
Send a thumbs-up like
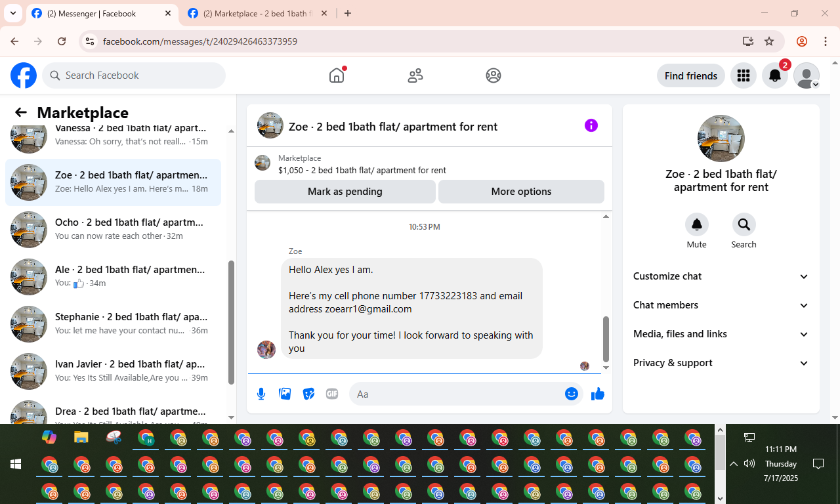point(597,394)
